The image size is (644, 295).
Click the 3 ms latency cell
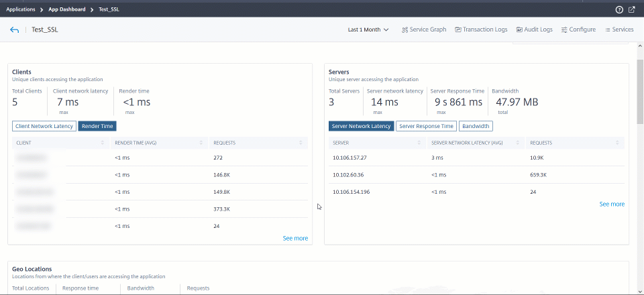(436, 158)
